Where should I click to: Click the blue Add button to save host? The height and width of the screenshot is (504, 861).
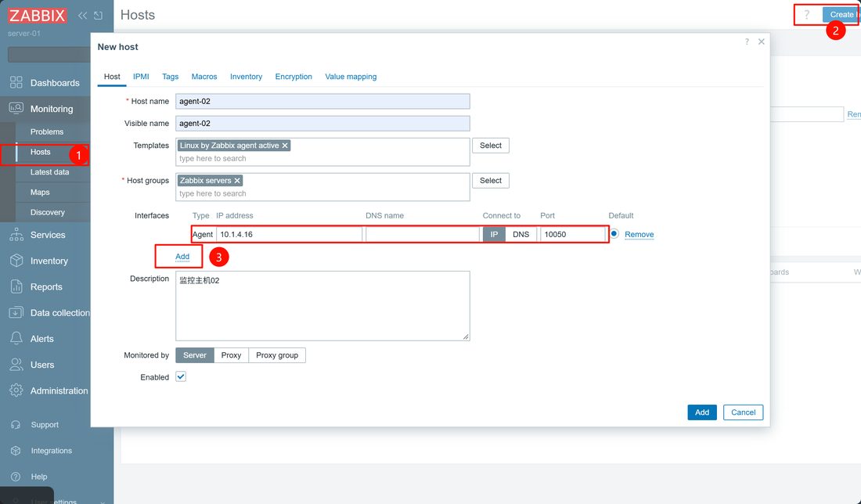(702, 412)
